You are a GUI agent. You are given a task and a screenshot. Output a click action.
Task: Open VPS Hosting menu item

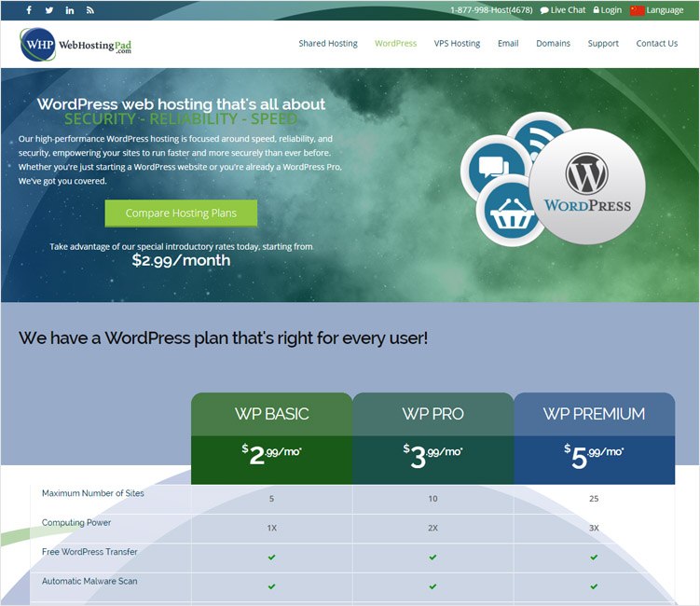457,43
